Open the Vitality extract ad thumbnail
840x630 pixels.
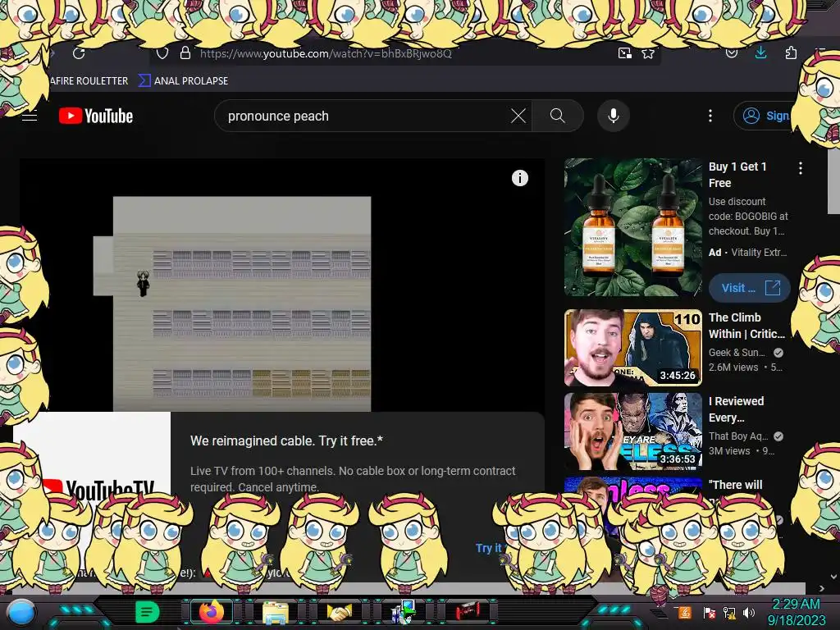tap(632, 227)
